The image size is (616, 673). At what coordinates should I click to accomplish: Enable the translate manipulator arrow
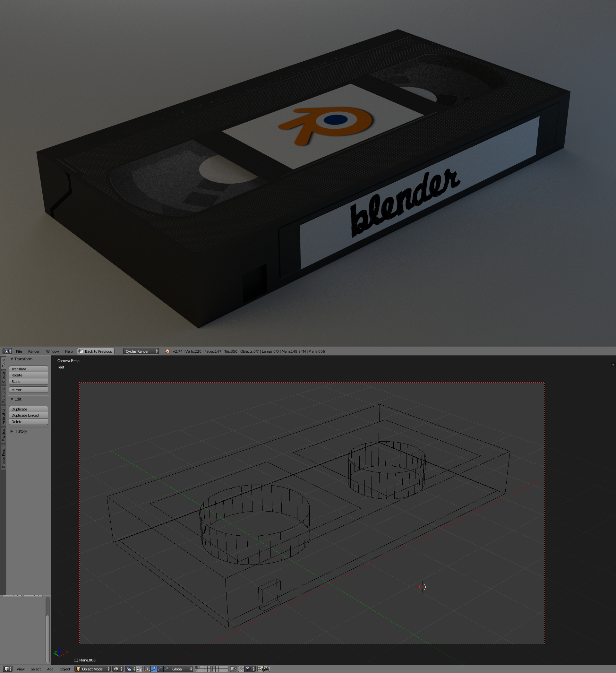[153, 669]
